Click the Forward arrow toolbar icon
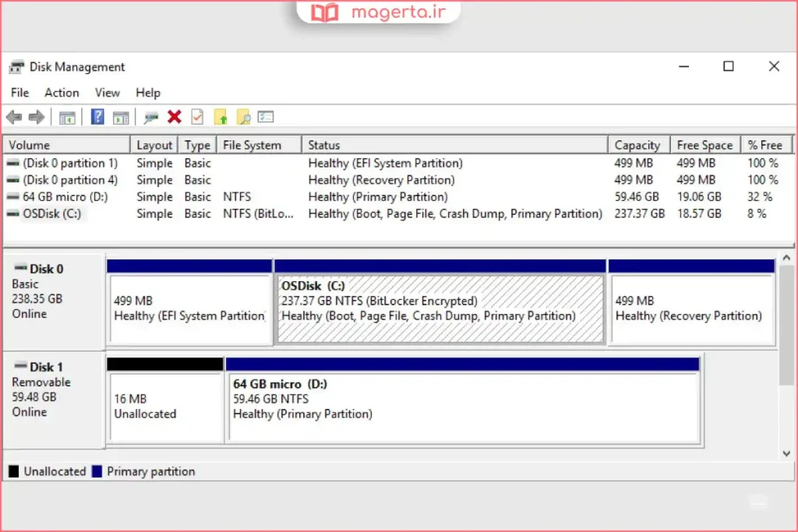The image size is (798, 532). click(x=36, y=117)
